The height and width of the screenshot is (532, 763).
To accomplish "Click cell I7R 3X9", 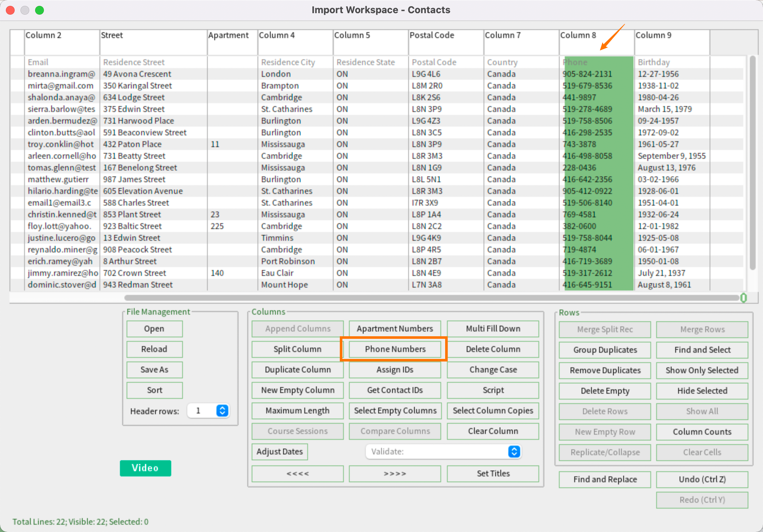I will click(x=446, y=203).
